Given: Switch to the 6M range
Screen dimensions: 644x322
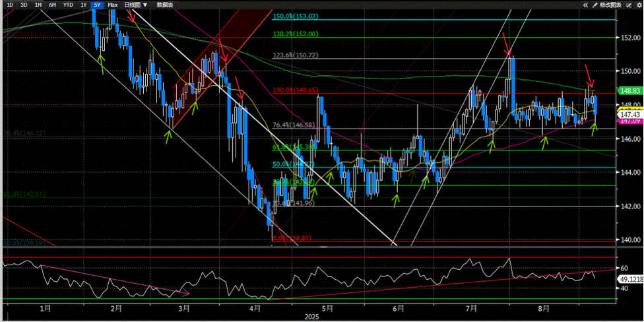Looking at the screenshot, I should [x=52, y=5].
